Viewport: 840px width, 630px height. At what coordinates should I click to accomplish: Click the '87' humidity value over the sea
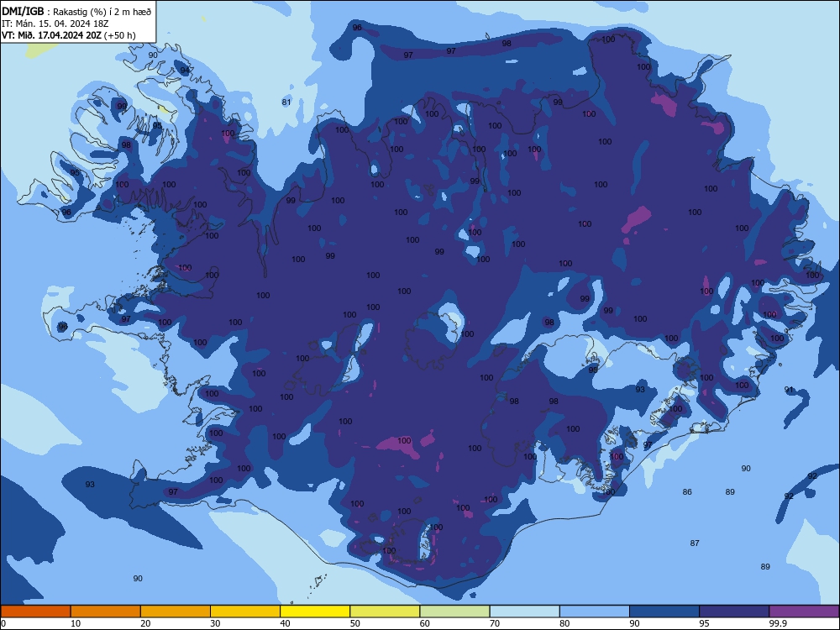point(695,543)
